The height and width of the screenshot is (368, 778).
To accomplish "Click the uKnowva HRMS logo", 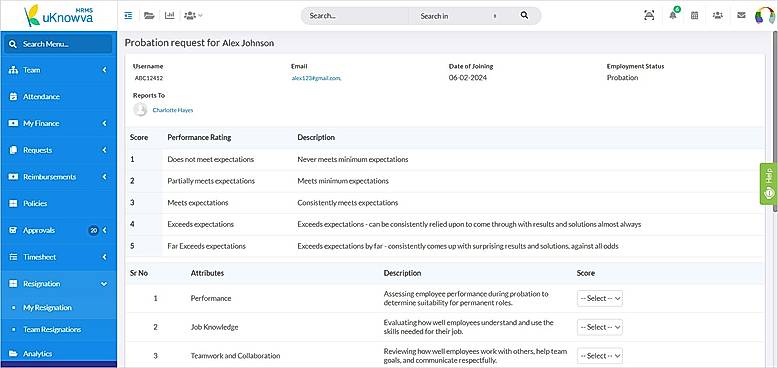I will [x=59, y=15].
